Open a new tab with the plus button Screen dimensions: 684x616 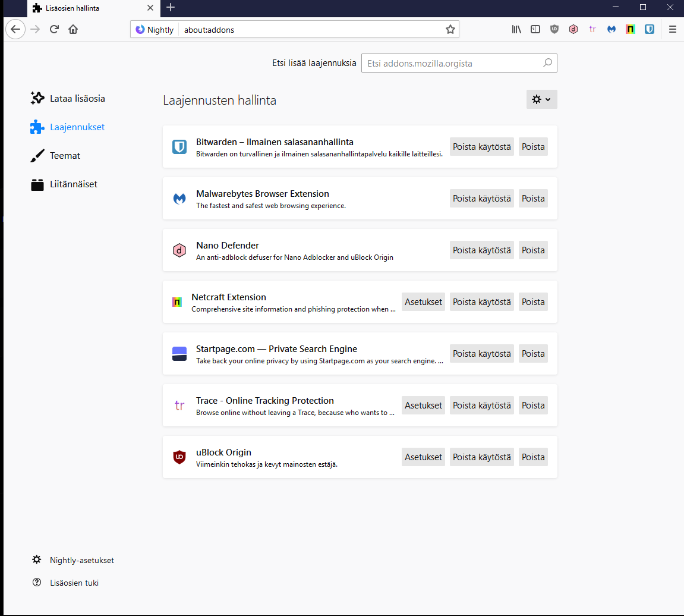tap(171, 7)
